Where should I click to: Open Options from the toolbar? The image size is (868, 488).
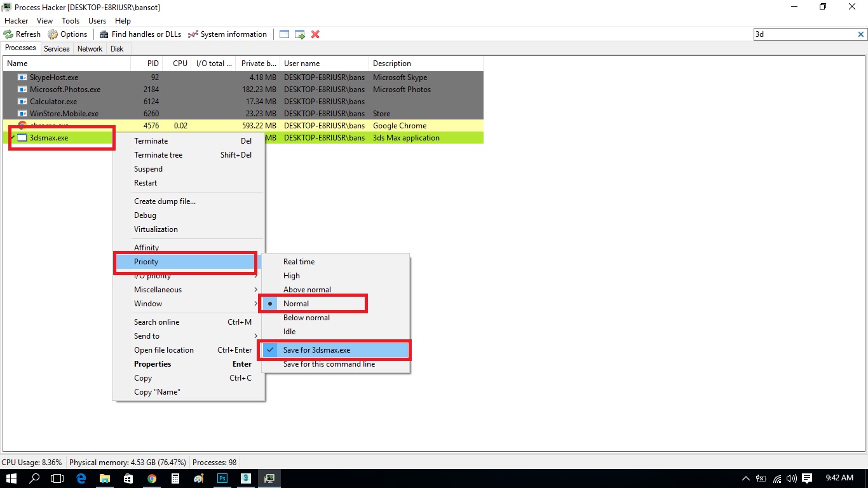68,34
